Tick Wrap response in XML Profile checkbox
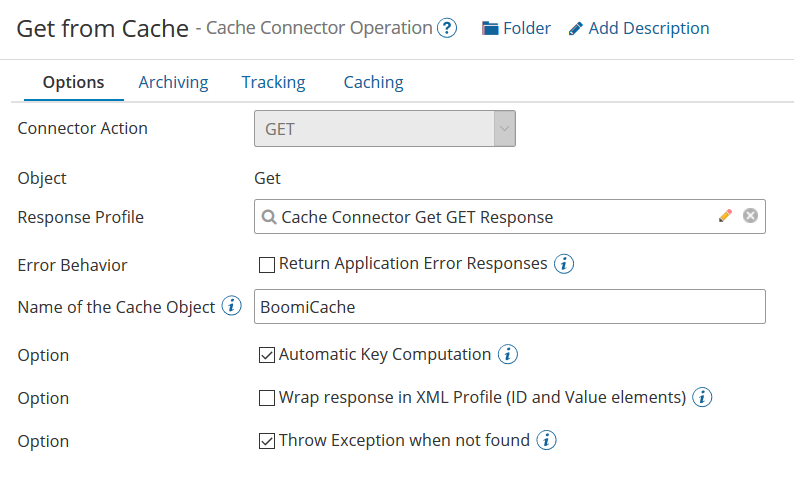The height and width of the screenshot is (482, 794). (x=267, y=398)
